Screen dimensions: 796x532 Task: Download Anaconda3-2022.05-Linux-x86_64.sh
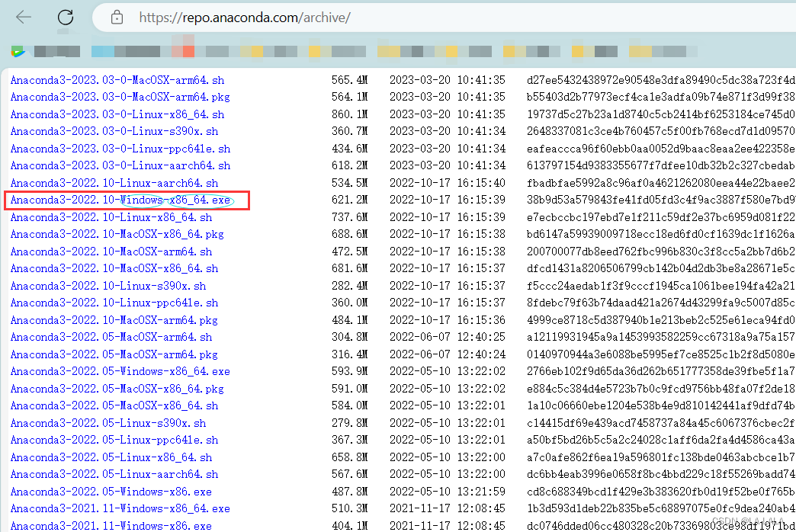111,458
